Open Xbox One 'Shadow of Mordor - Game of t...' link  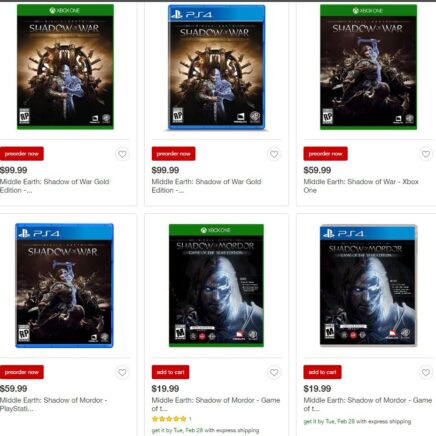216,404
